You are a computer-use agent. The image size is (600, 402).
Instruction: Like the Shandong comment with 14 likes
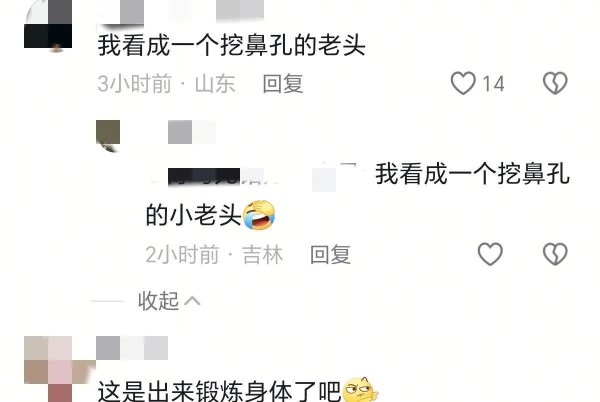tap(463, 83)
